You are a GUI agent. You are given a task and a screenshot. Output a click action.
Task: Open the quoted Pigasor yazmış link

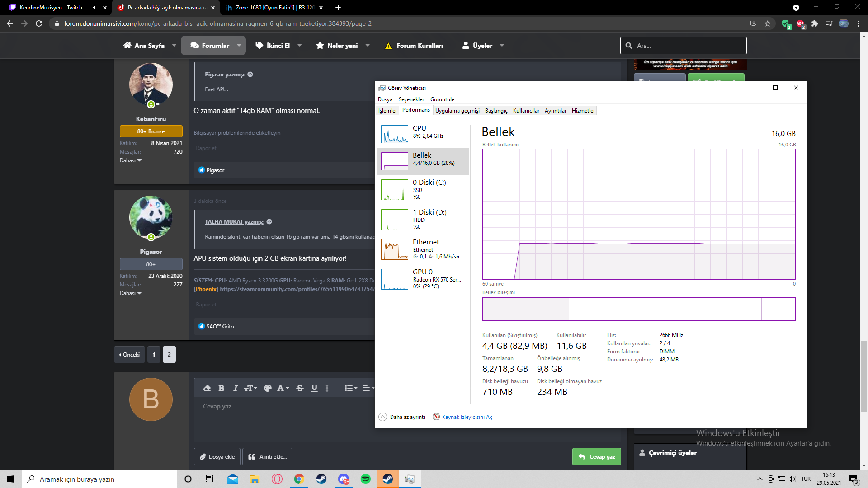(225, 75)
